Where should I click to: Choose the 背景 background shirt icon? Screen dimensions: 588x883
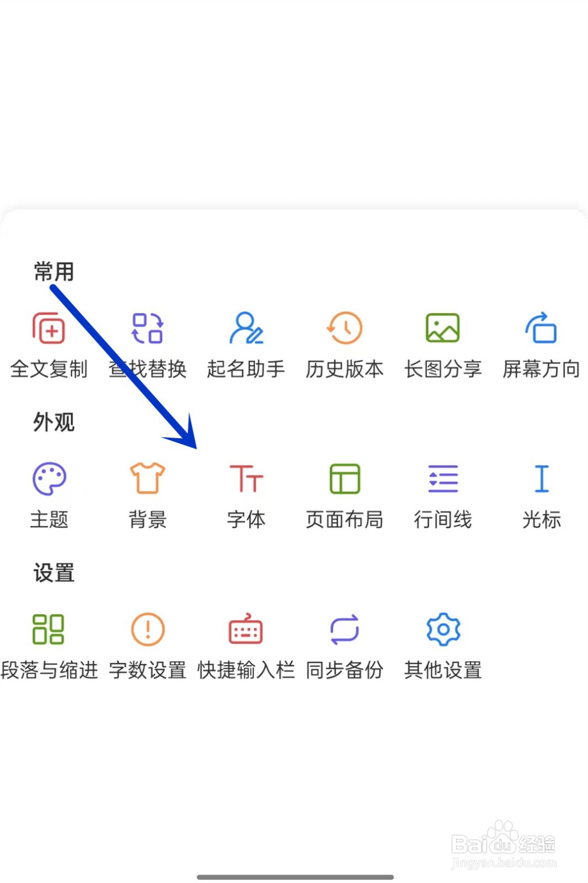147,479
